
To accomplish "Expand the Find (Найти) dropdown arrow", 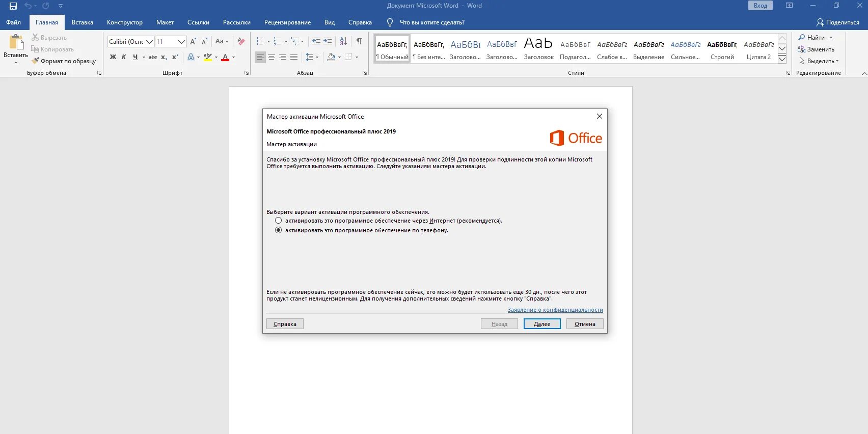I will point(831,38).
